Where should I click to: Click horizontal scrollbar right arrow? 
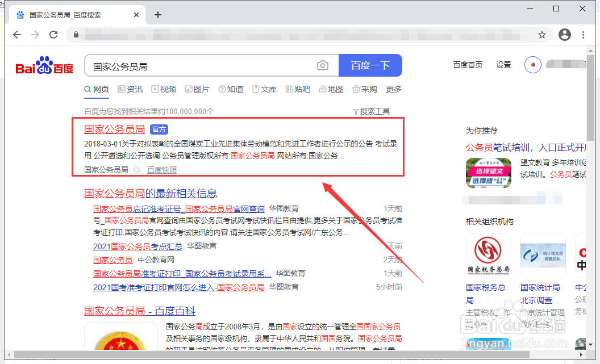[581, 354]
